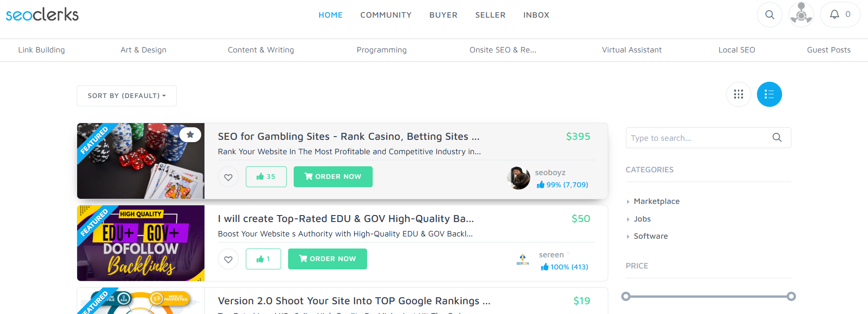Click Order Now for Gambling SEO service
The width and height of the screenshot is (868, 314).
coord(333,177)
